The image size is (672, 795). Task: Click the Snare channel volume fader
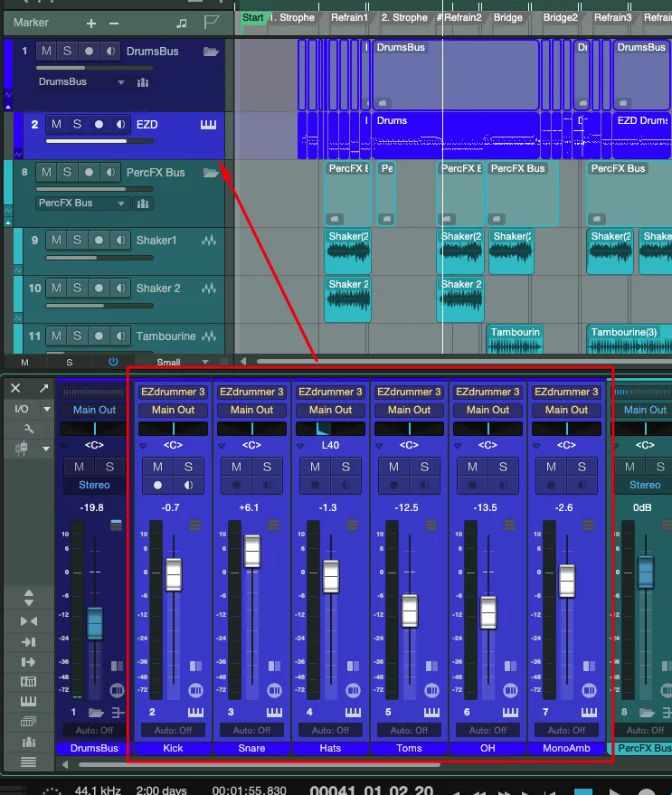tap(252, 551)
